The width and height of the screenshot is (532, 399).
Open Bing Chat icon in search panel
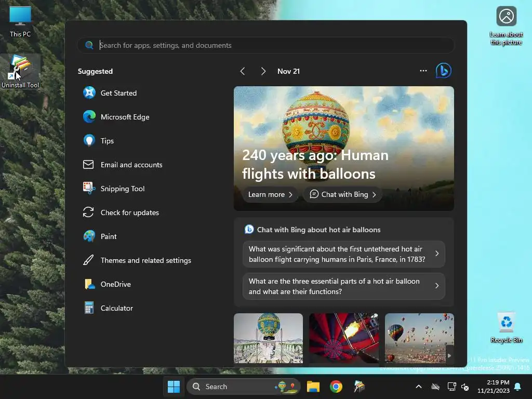pos(444,71)
